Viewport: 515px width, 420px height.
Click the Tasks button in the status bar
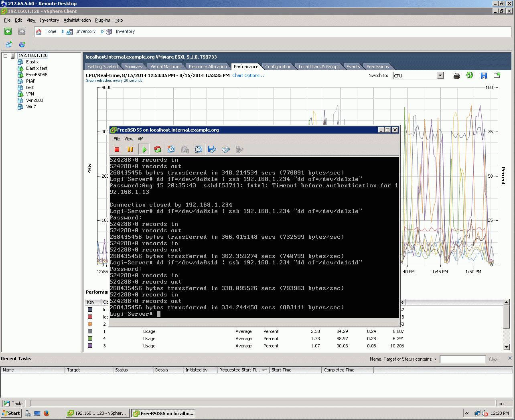14,404
